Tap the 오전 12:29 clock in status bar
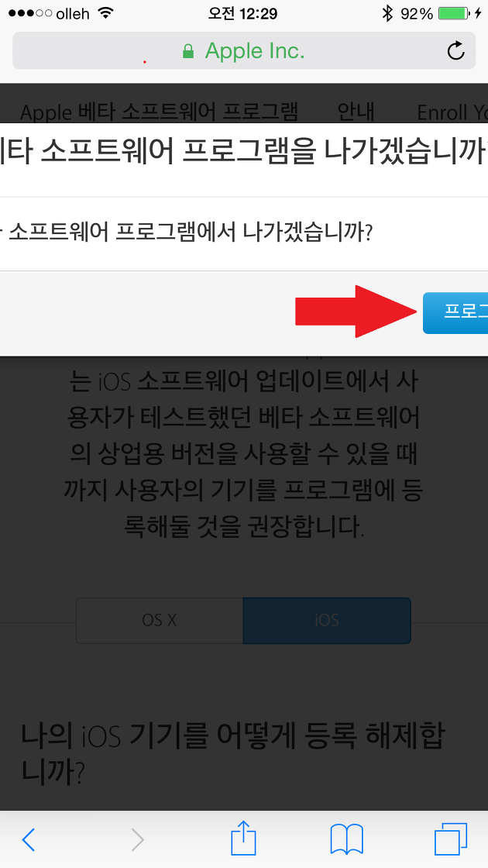 coord(242,13)
